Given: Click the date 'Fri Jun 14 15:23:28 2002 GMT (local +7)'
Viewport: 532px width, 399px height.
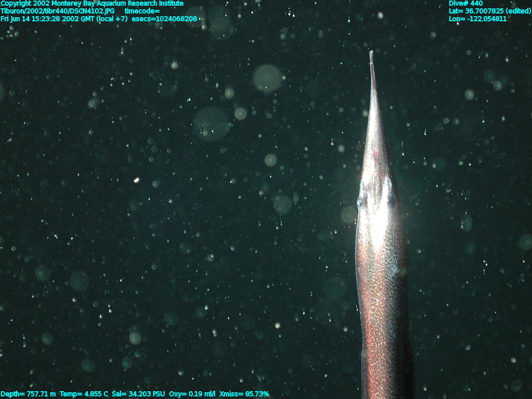Looking at the screenshot, I should pos(64,19).
